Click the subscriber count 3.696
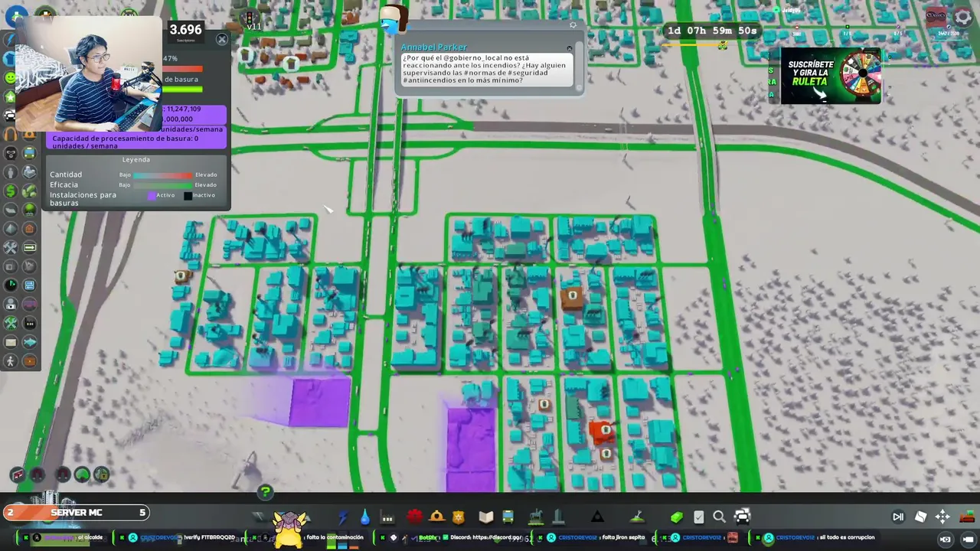Screen dimensions: 980x551 point(185,30)
